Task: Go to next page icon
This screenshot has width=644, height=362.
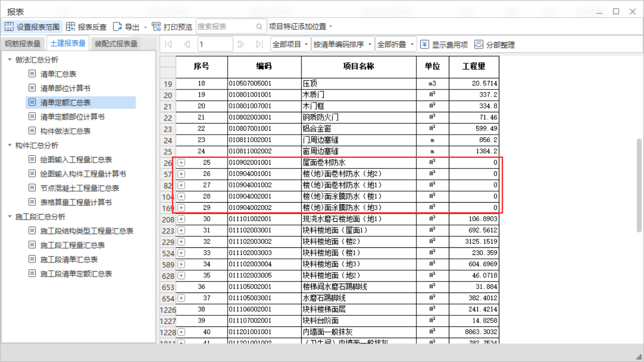Action: click(241, 44)
